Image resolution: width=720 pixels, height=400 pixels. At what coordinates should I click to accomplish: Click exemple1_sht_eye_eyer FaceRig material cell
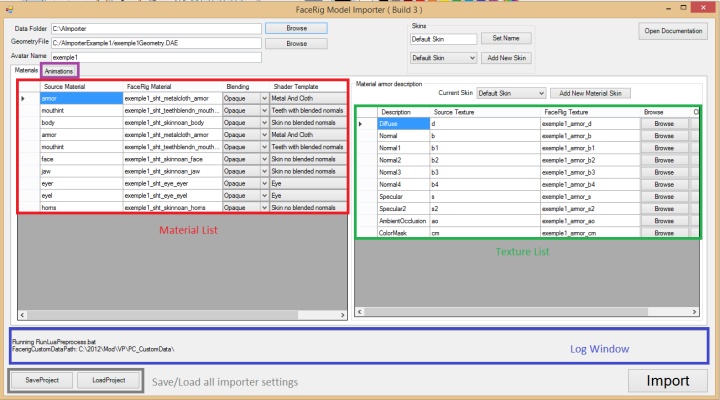tap(172, 183)
